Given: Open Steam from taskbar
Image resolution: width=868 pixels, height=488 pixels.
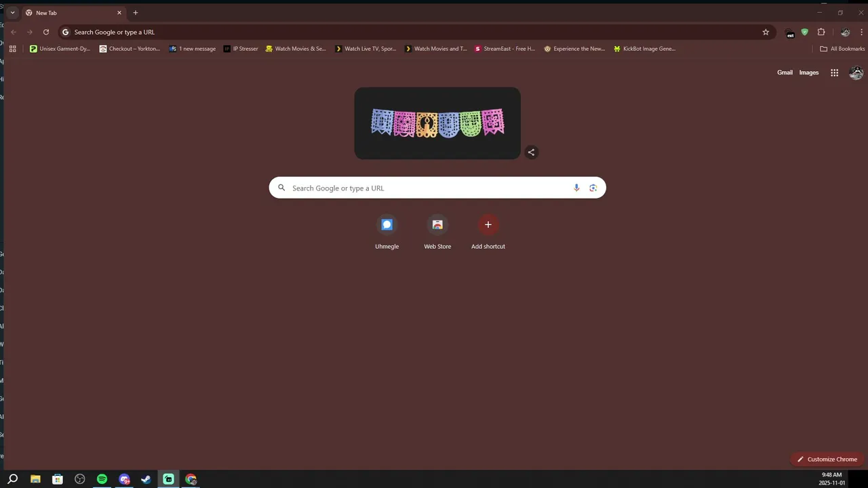Looking at the screenshot, I should [146, 479].
